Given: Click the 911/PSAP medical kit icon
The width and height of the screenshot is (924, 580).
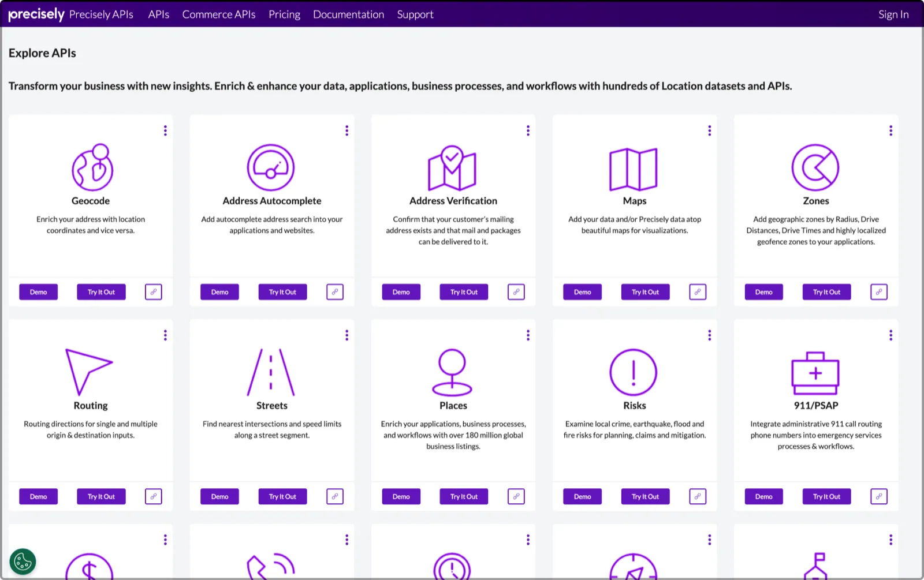Looking at the screenshot, I should tap(815, 372).
